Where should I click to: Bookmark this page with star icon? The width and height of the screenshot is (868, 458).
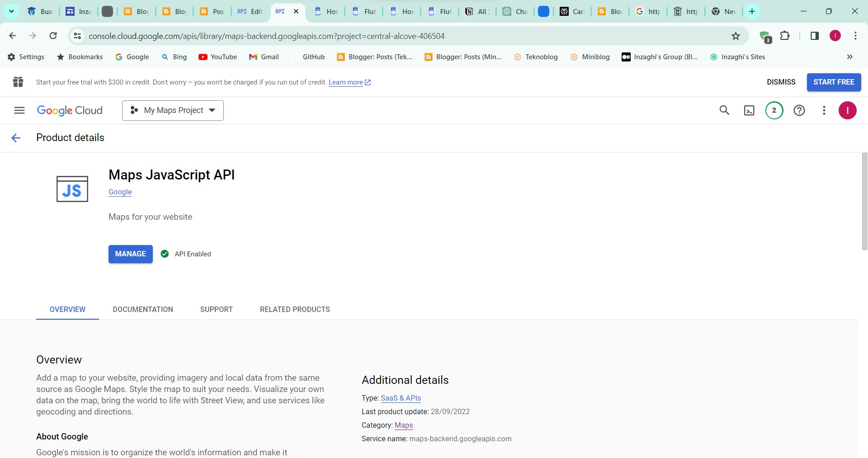click(736, 36)
